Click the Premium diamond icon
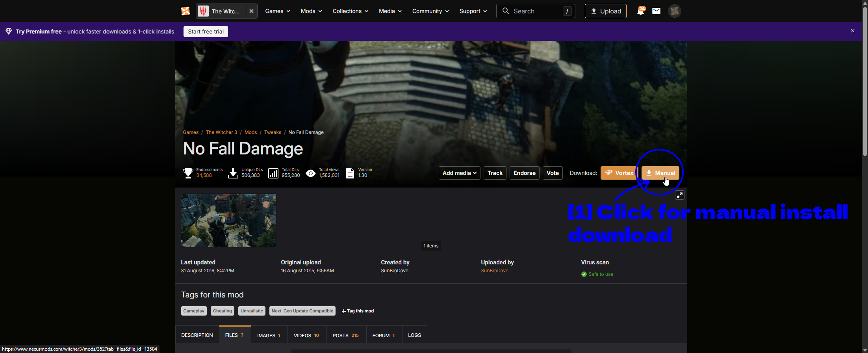868x353 pixels. 9,32
